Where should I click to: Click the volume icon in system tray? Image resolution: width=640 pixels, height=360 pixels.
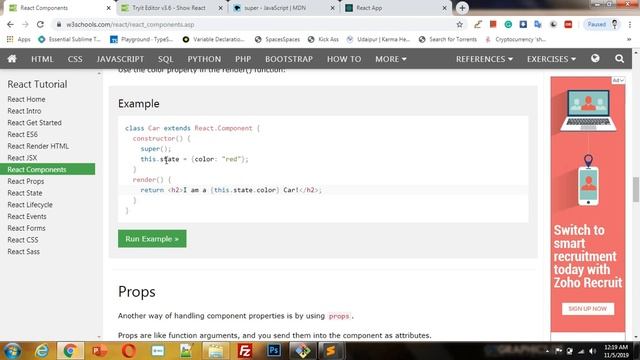click(x=592, y=351)
